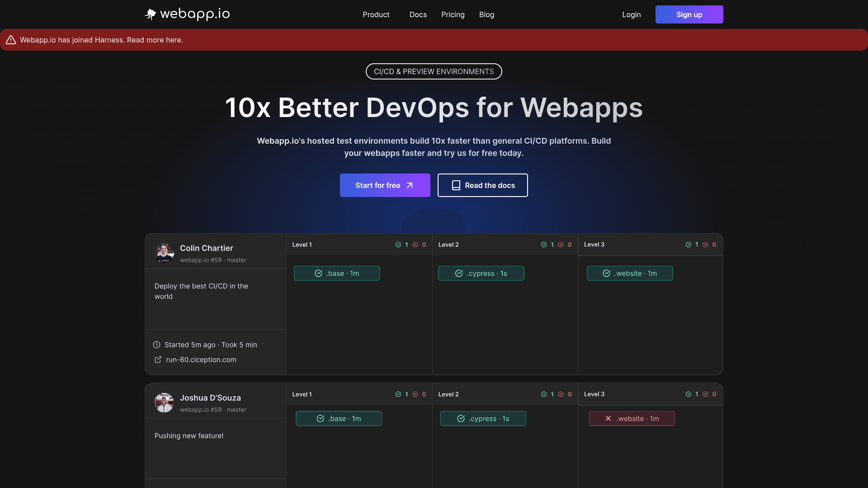This screenshot has width=868, height=488.
Task: Click the X icon in Joshua's failed .website step
Action: coord(608,418)
